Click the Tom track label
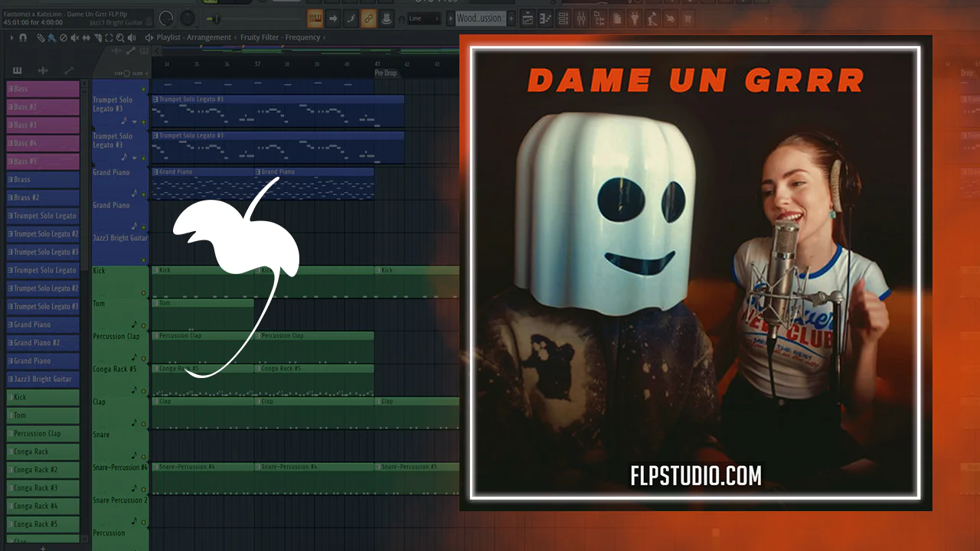Image resolution: width=980 pixels, height=551 pixels. tap(99, 304)
